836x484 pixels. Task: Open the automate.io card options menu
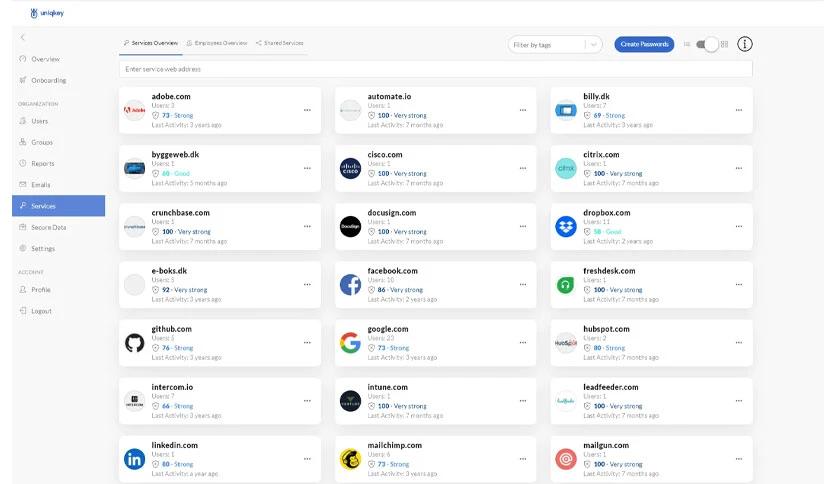(523, 110)
